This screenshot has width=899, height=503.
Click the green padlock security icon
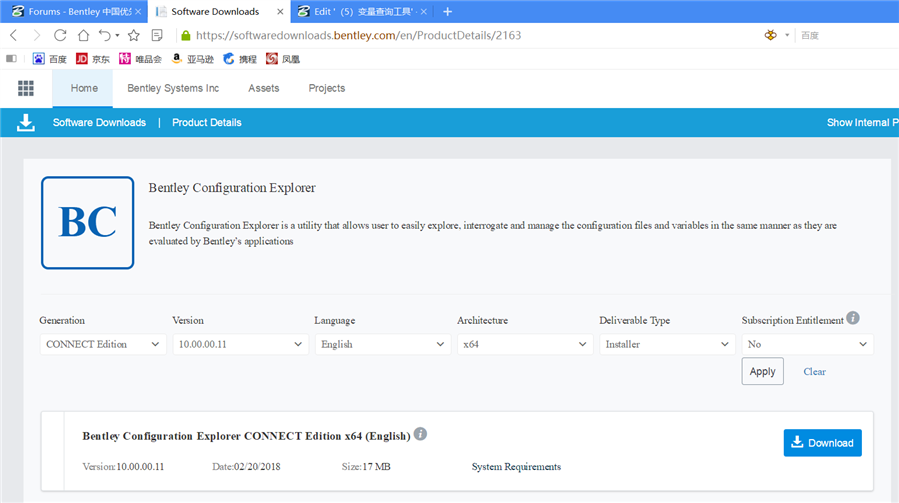click(185, 36)
